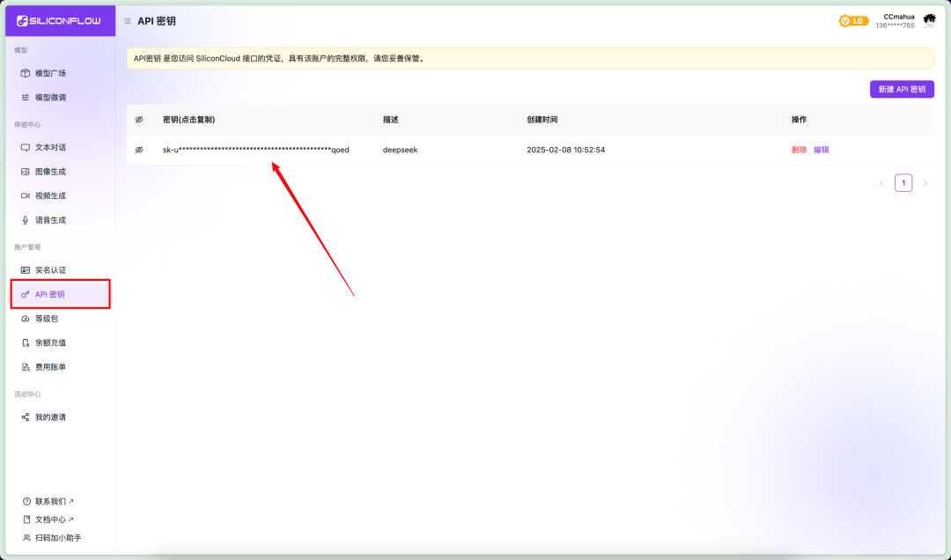Click the 等级包 gauge icon
The height and width of the screenshot is (560, 951).
coord(26,319)
